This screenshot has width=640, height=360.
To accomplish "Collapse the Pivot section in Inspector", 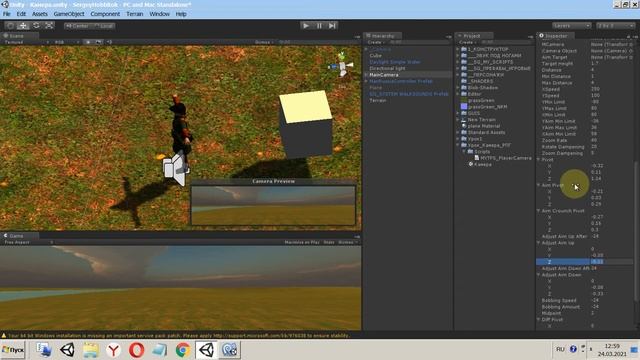I will [538, 160].
